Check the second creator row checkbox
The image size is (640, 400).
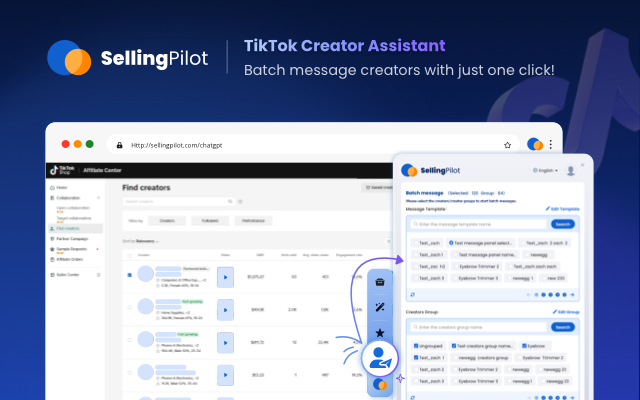pos(129,307)
